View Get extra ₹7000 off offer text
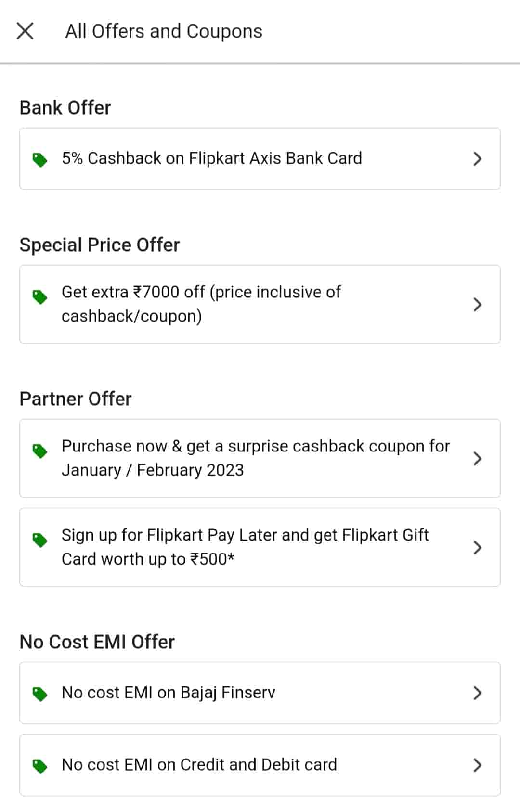This screenshot has height=812, width=520. 201,304
